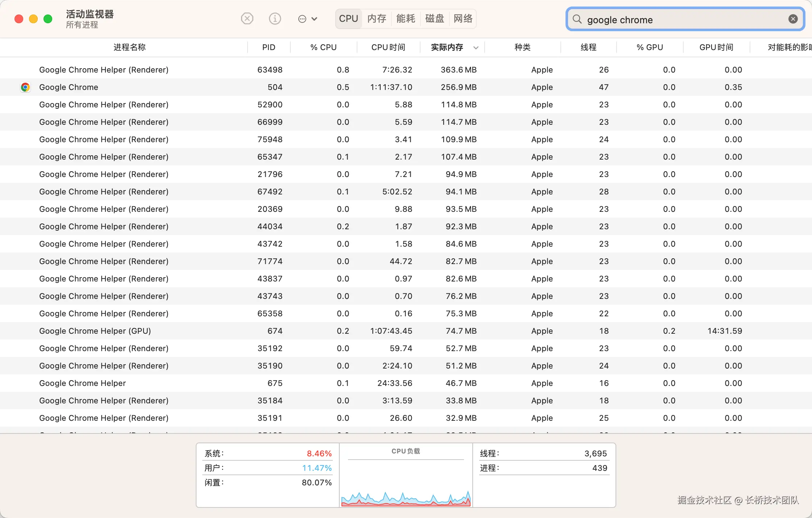This screenshot has height=518, width=812.
Task: Select the 网络 tab
Action: pos(463,18)
